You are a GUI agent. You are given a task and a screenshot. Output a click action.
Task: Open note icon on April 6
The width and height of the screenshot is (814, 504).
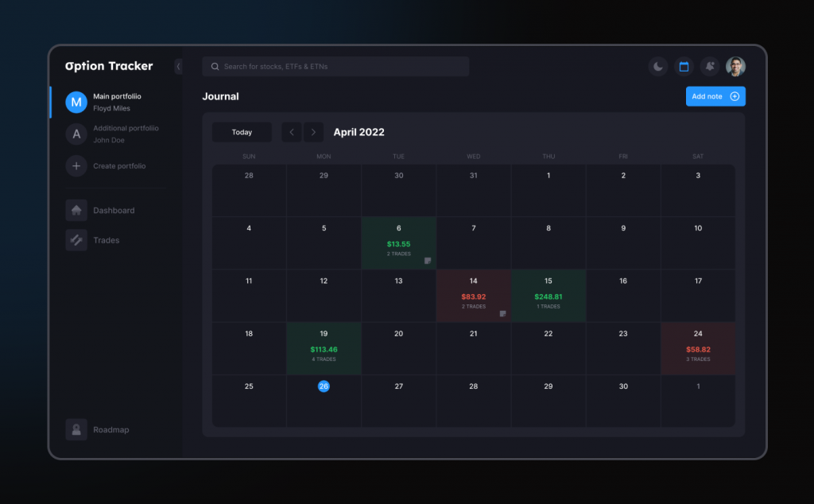(x=427, y=261)
